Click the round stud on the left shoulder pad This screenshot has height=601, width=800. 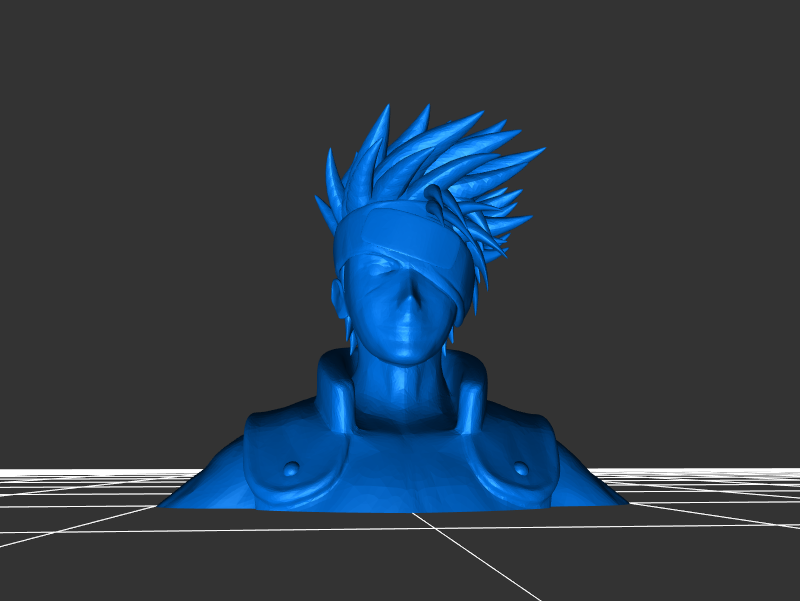click(290, 468)
